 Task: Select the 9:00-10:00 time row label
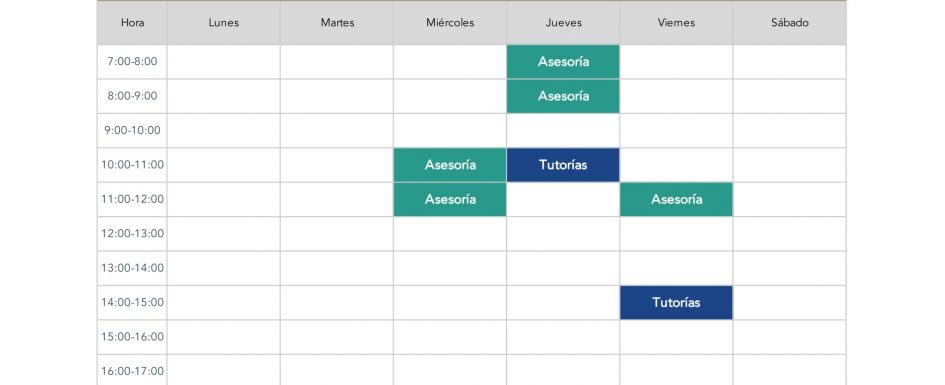click(132, 130)
